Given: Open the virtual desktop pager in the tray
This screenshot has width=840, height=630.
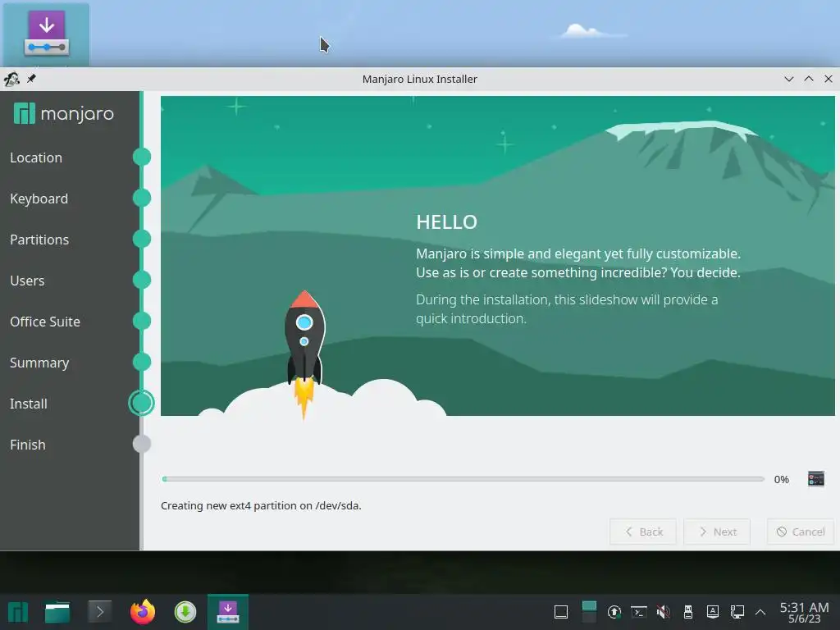Looking at the screenshot, I should click(589, 612).
